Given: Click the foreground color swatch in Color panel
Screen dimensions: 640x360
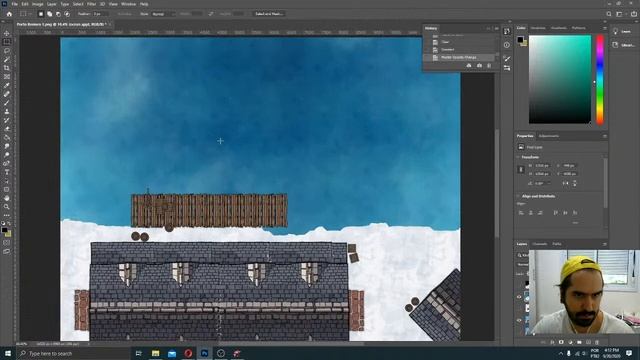Looking at the screenshot, I should (520, 40).
